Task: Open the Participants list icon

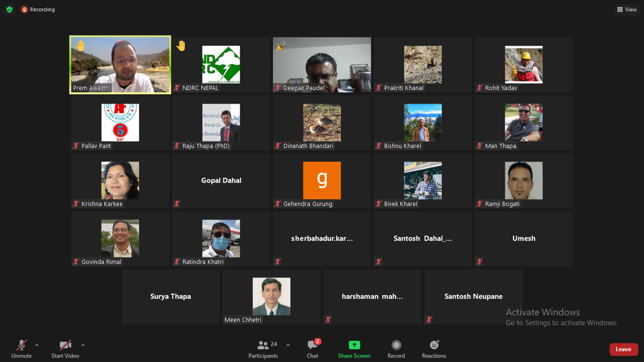Action: coord(263,345)
